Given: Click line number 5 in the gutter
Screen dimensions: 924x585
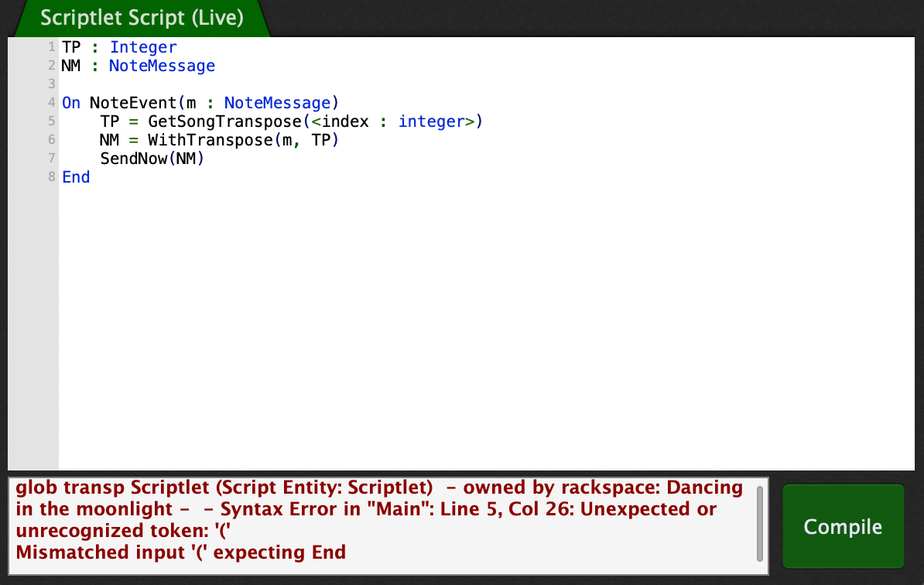Looking at the screenshot, I should (51, 121).
